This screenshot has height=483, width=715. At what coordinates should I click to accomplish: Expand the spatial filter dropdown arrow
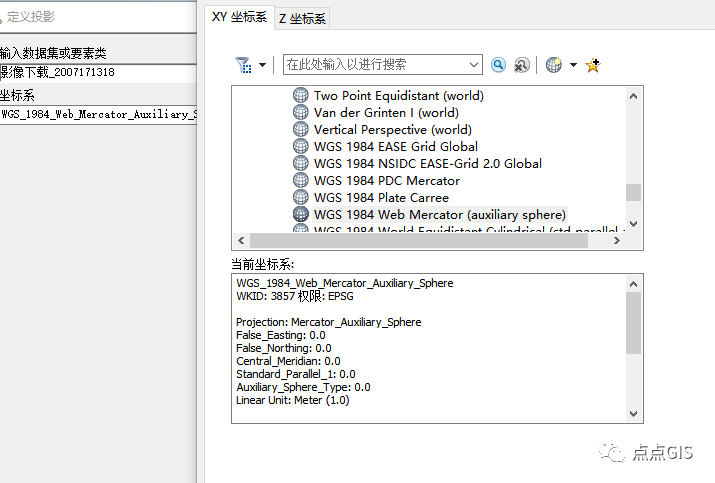pyautogui.click(x=263, y=65)
